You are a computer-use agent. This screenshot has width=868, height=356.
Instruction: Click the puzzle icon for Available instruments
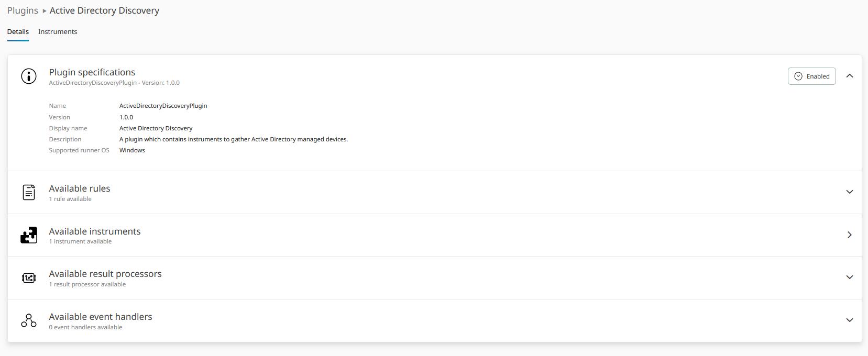29,235
